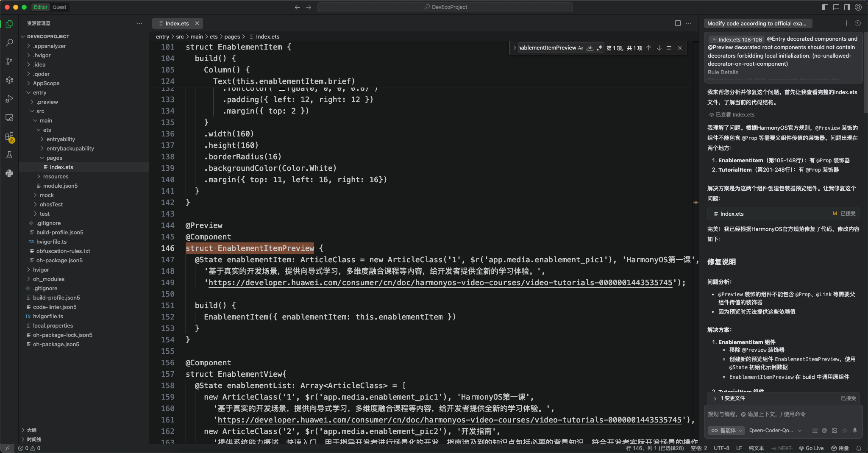
Task: Open chat history with the clock icon
Action: [x=858, y=23]
